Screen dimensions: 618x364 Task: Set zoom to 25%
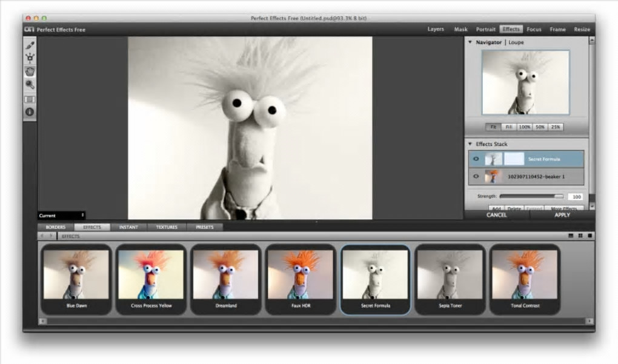click(x=556, y=127)
